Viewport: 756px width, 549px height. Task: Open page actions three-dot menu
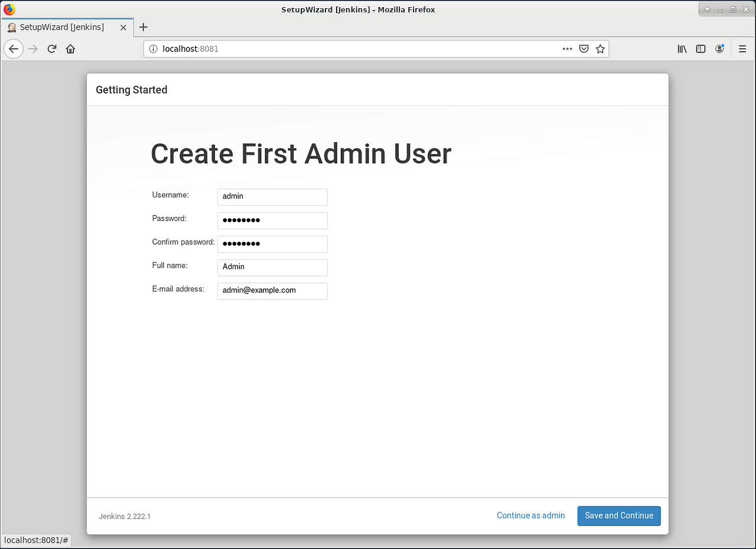click(567, 49)
